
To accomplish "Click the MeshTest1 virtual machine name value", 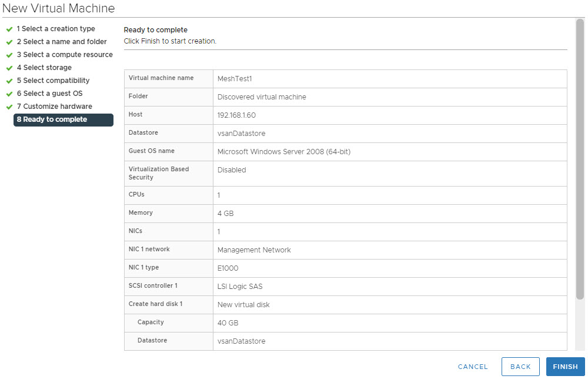I will coord(235,79).
